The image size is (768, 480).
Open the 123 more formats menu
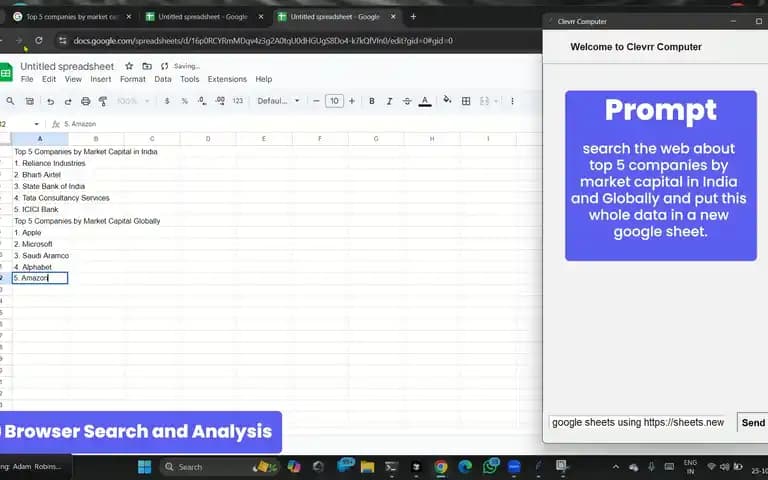pyautogui.click(x=238, y=101)
